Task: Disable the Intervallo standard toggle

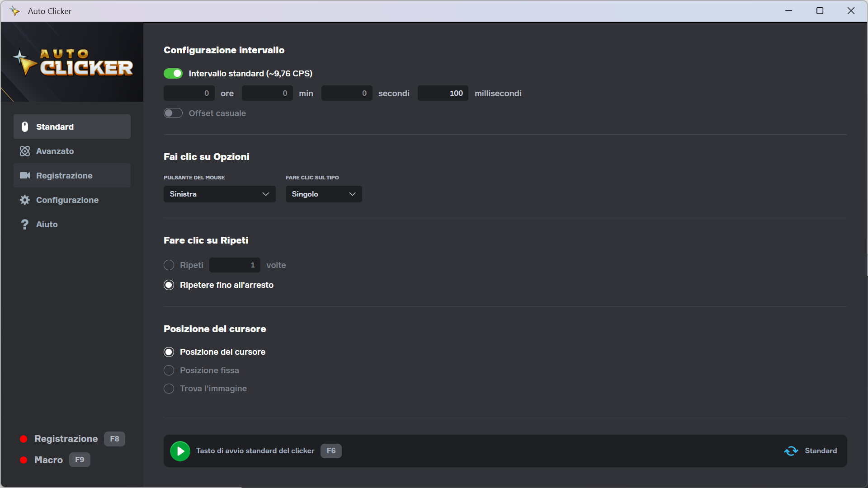Action: pyautogui.click(x=173, y=73)
